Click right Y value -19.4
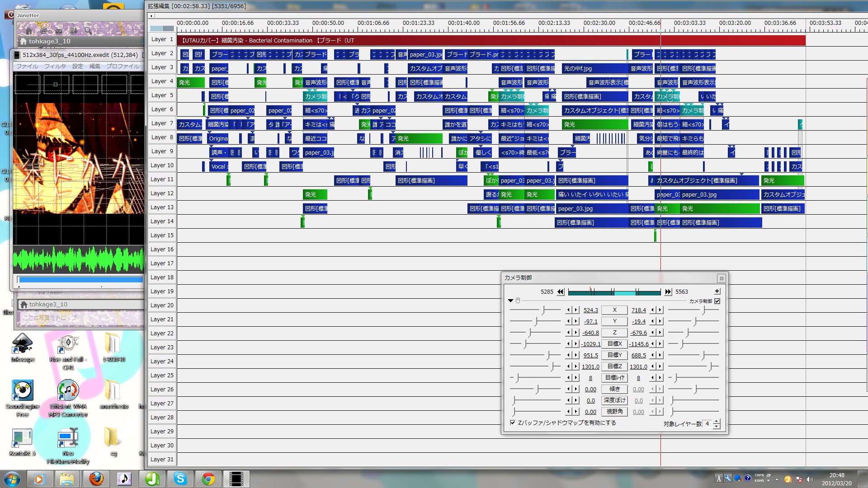Viewport: 868px width, 488px height. pyautogui.click(x=638, y=322)
